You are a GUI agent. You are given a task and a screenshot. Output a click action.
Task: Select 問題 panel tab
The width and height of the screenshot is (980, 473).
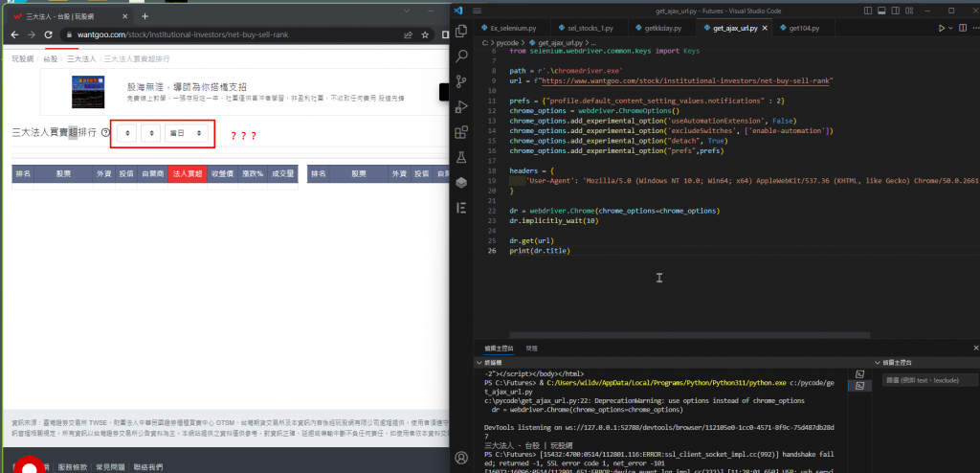coord(531,348)
